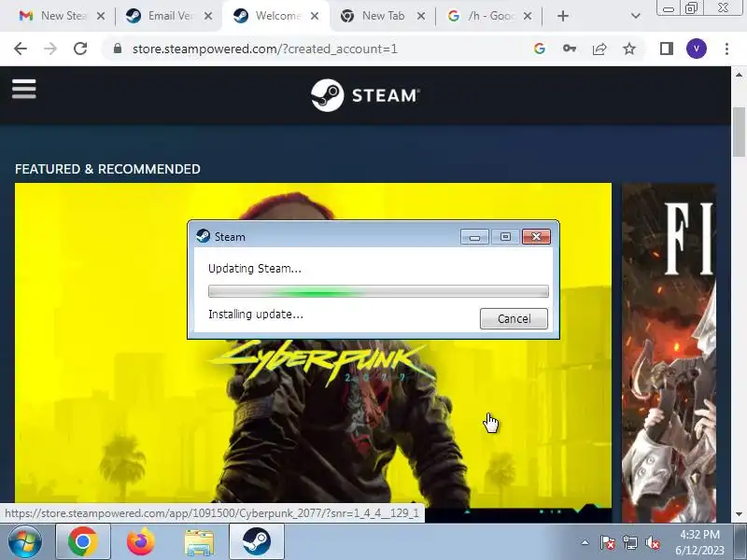Click the address bar URL
Viewport: 747px width, 560px height.
point(265,49)
